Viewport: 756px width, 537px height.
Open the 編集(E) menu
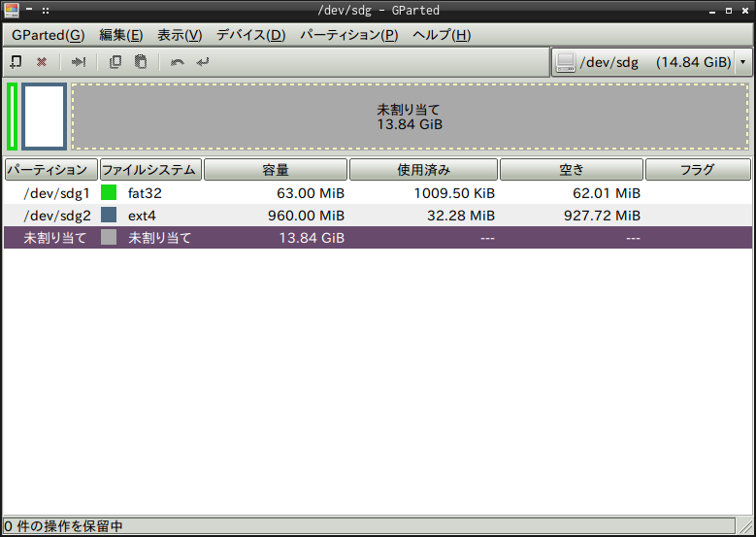click(121, 35)
